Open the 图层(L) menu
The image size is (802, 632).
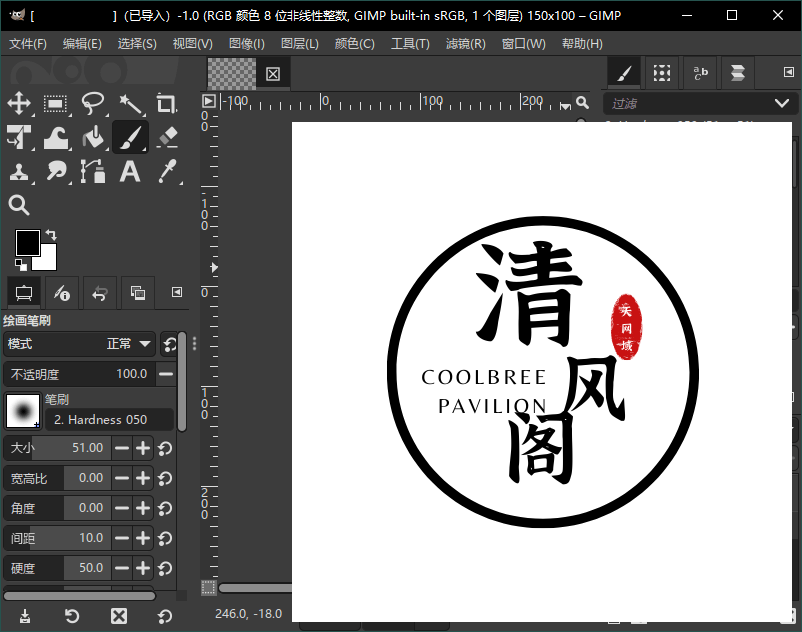(x=300, y=44)
